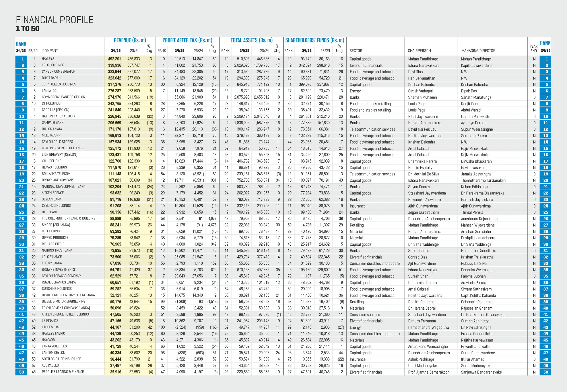
Task: Click COMMERCIAL BANK OF CEYLON row name
Action: 63,97
